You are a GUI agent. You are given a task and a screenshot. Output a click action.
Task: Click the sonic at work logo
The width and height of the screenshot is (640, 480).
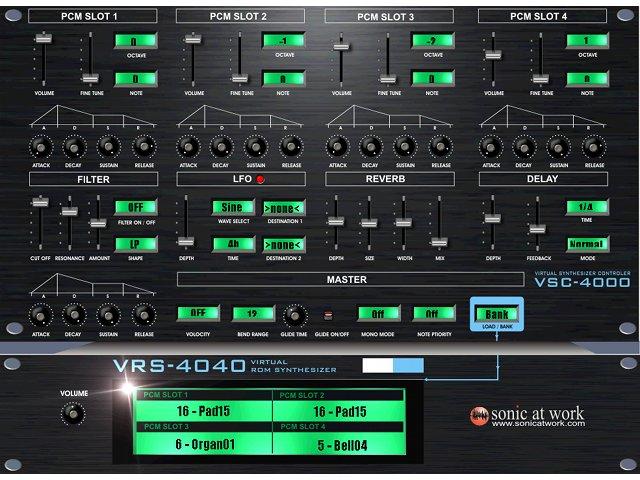[527, 416]
